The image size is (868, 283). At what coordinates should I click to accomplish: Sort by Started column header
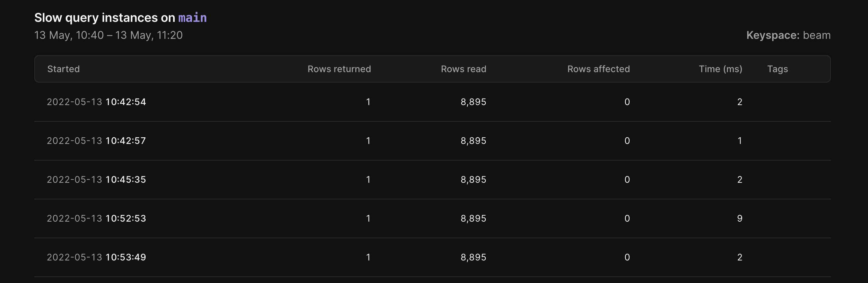click(x=63, y=69)
